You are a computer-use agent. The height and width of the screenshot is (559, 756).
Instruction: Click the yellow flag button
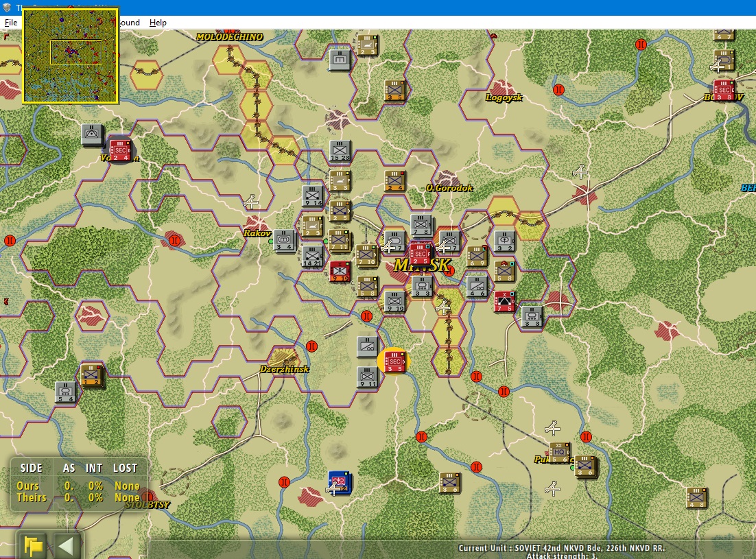coord(33,546)
